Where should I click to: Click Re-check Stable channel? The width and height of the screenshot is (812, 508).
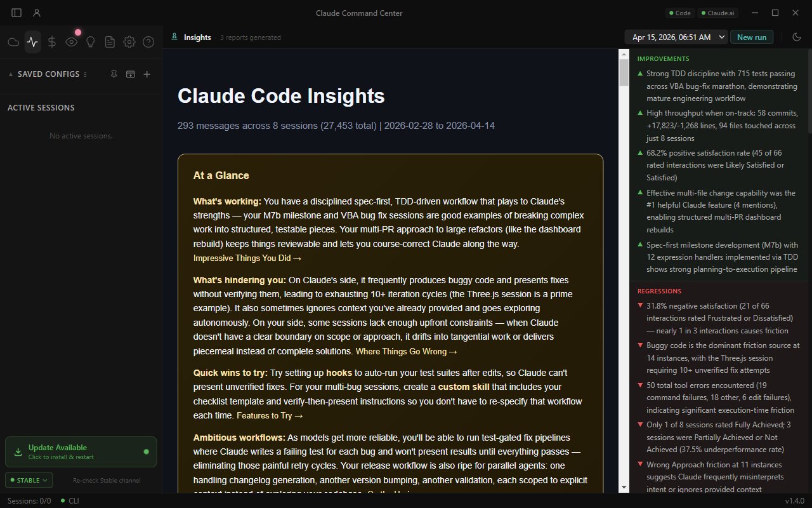[x=107, y=480]
